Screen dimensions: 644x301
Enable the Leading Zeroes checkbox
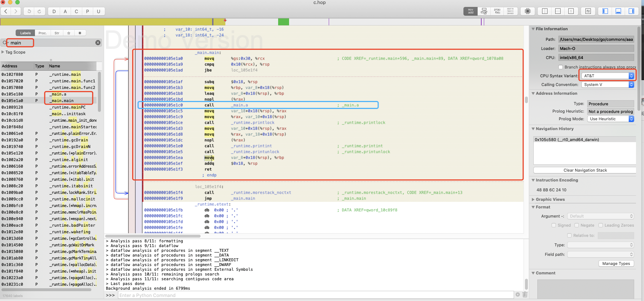[x=601, y=225]
